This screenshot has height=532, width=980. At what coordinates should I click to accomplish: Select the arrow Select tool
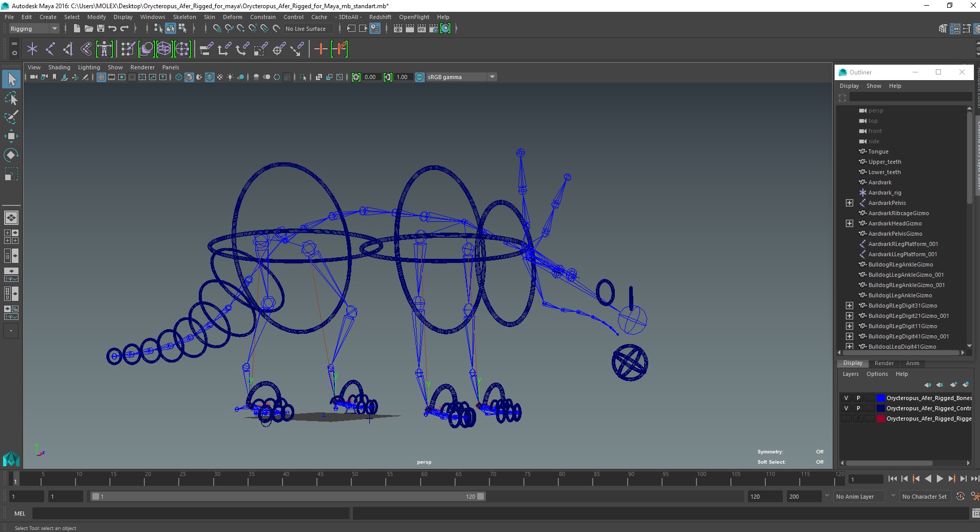[11, 79]
